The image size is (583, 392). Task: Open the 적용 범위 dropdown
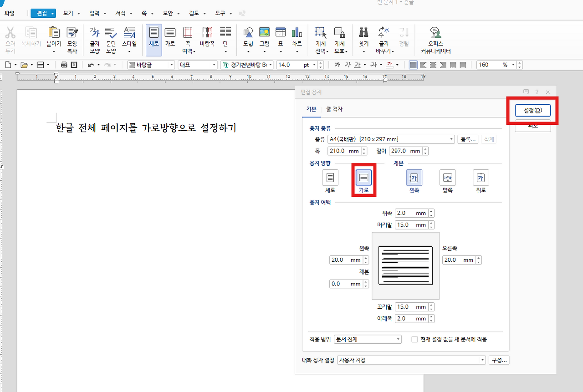point(397,339)
